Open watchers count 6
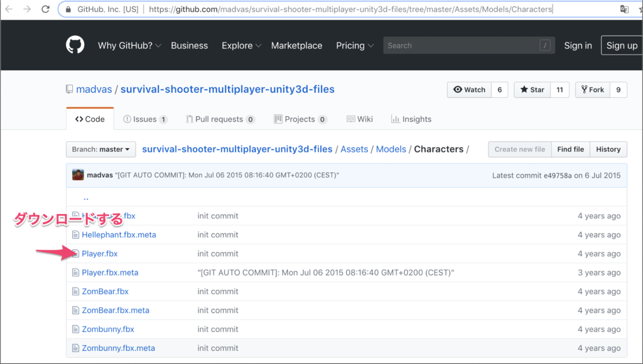Viewport: 643px width, 364px height. click(499, 90)
